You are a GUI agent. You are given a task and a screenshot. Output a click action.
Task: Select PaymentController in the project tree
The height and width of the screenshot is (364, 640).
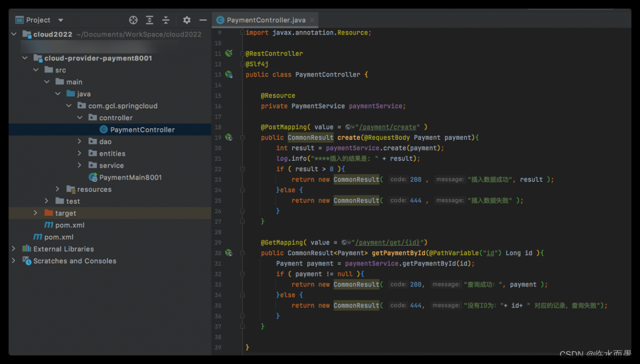click(109, 130)
